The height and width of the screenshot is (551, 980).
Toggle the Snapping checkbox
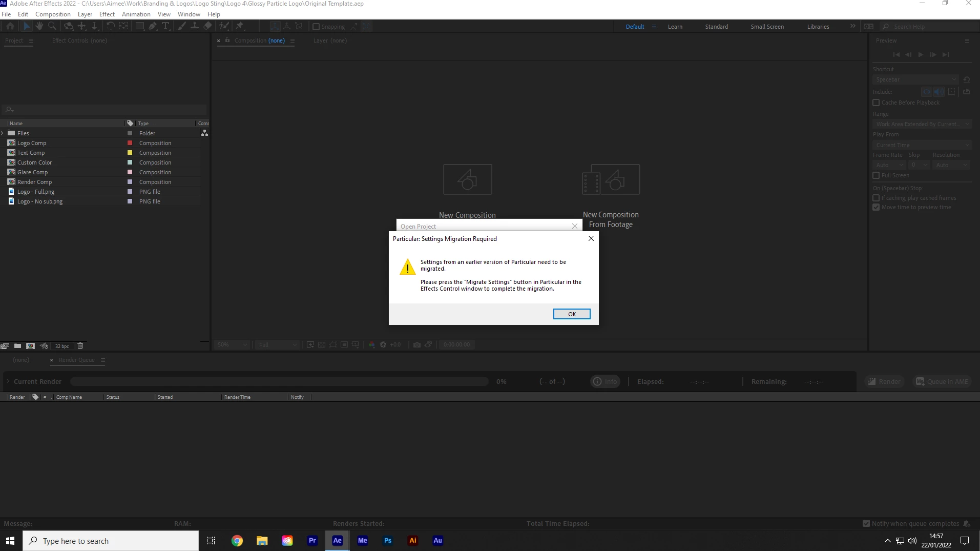[316, 27]
